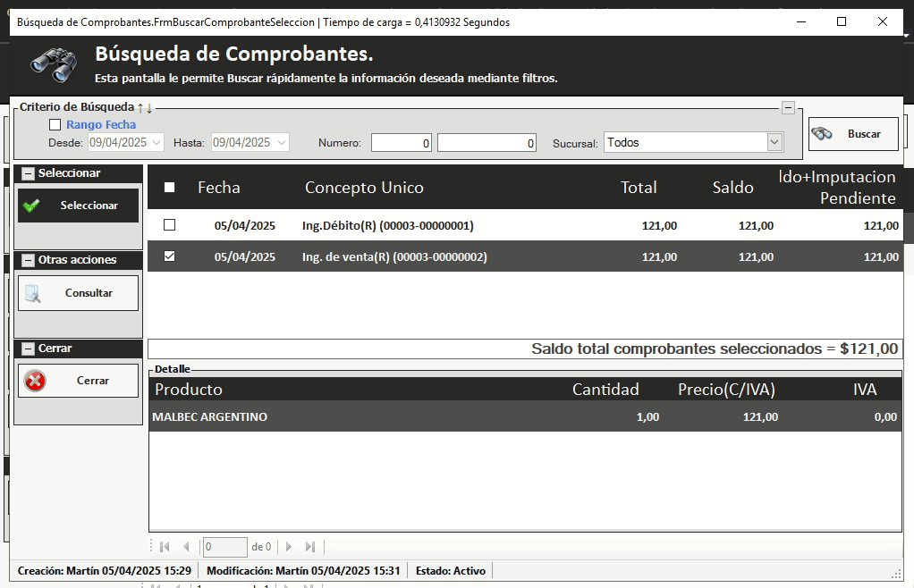Sort by the Fecha column header

click(218, 188)
